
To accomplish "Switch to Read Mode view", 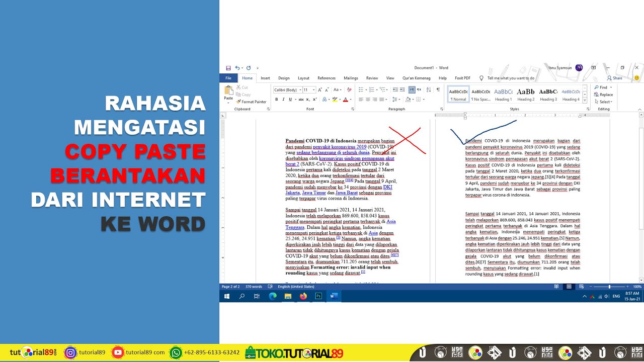I will pos(556,287).
